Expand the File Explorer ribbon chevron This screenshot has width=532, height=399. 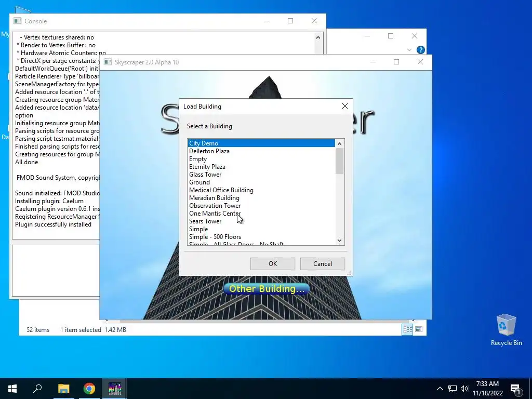409,50
